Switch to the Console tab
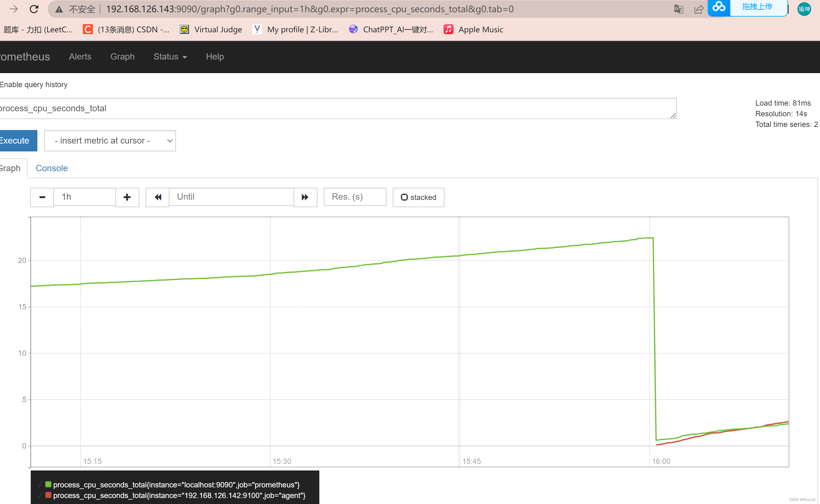 point(52,168)
